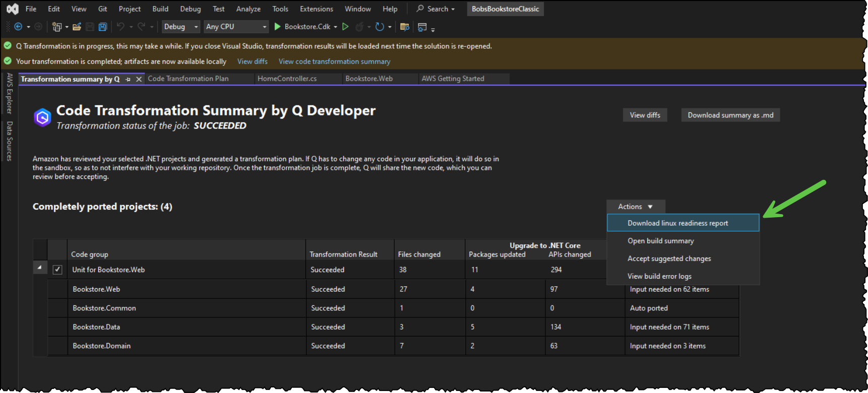Open the Any CPU platform dropdown

pyautogui.click(x=236, y=27)
